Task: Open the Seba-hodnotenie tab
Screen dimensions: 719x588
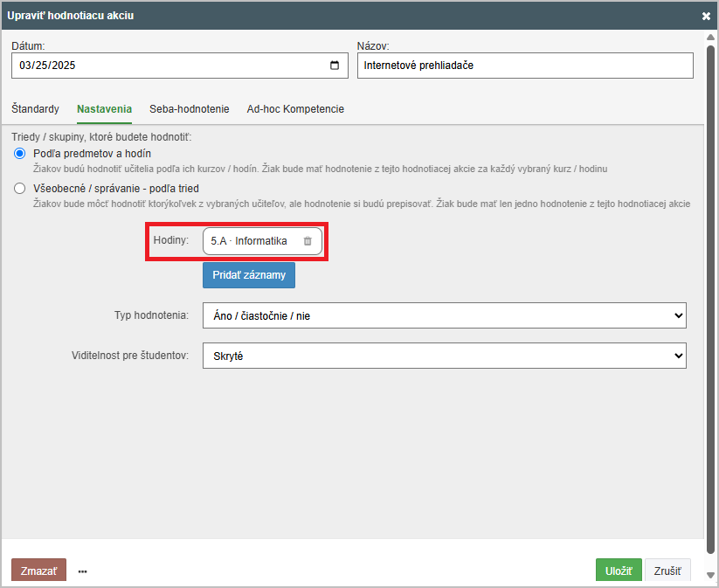Action: tap(189, 109)
